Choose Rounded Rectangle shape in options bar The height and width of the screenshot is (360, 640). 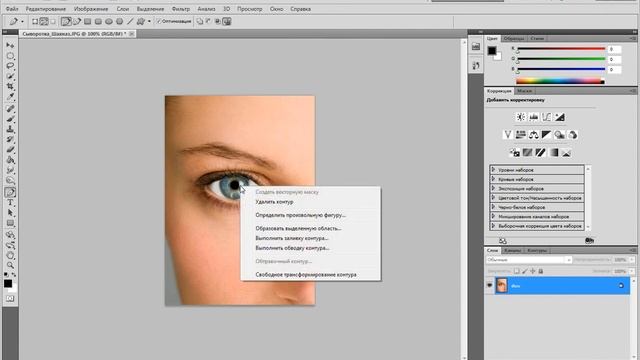98,21
